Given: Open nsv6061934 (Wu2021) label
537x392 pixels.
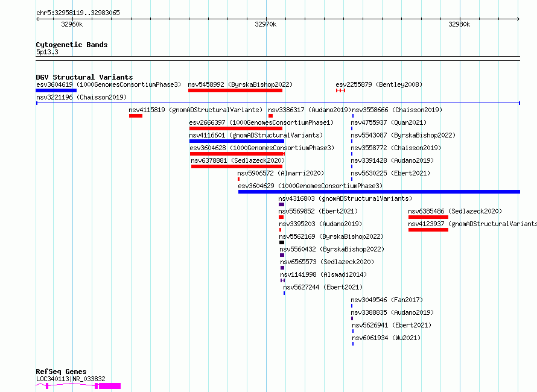Looking at the screenshot, I should pyautogui.click(x=386, y=338).
